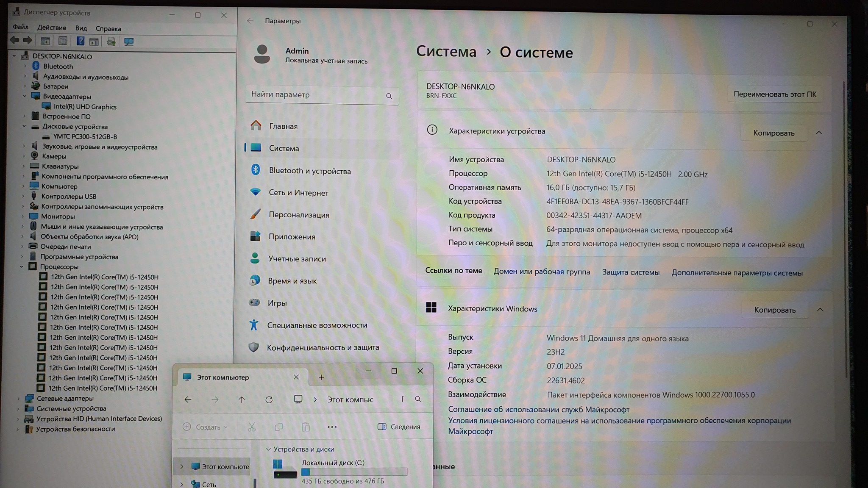Click the Local Disk C usage bar
Image resolution: width=868 pixels, height=488 pixels.
point(354,472)
